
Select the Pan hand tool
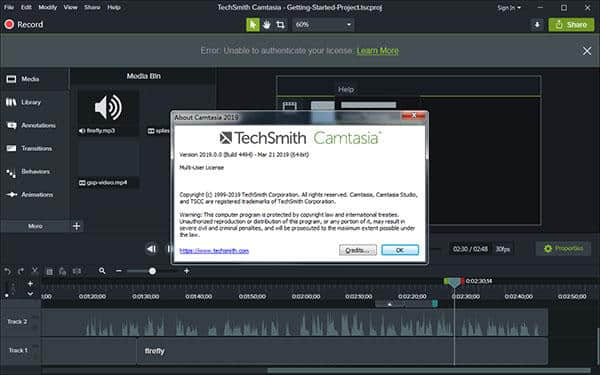point(266,25)
